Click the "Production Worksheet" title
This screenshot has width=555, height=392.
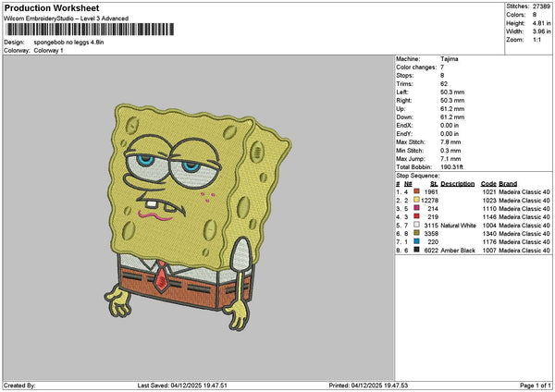pyautogui.click(x=52, y=8)
